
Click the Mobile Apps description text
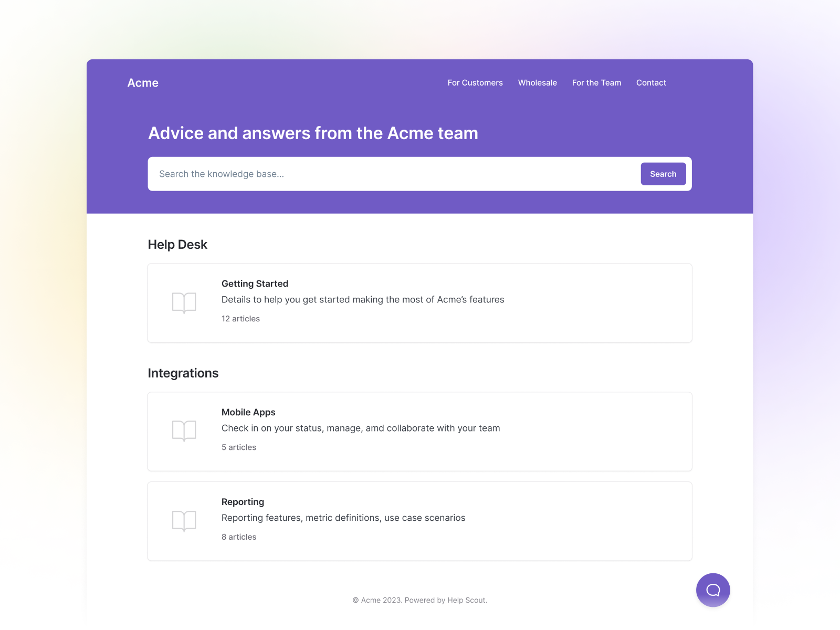pyautogui.click(x=361, y=428)
